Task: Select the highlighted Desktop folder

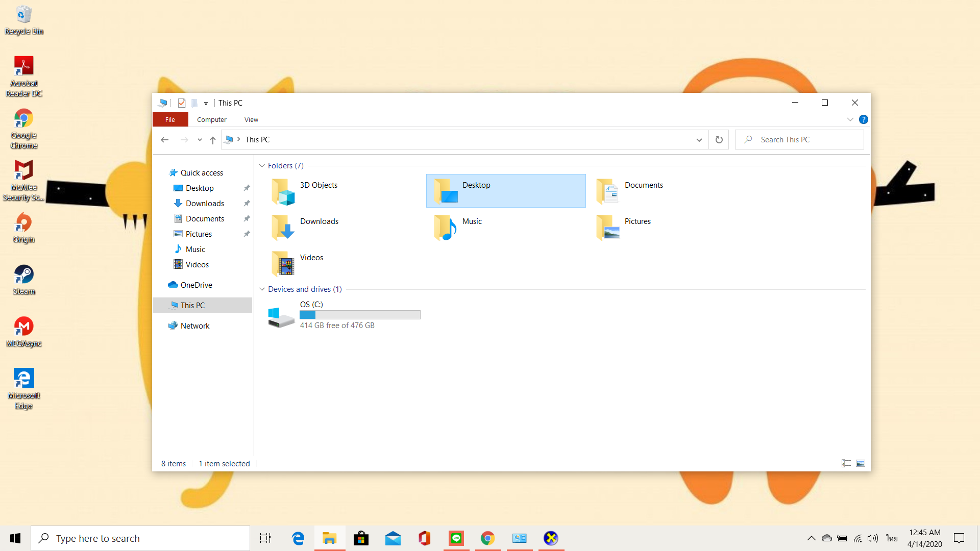Action: 506,191
